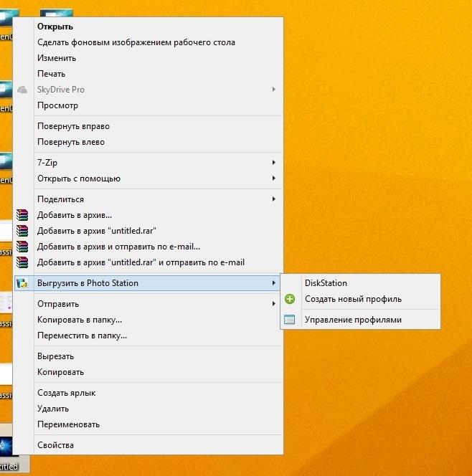This screenshot has height=476, width=472.
Task: Select DiskStation profile in the submenu
Action: [x=326, y=283]
